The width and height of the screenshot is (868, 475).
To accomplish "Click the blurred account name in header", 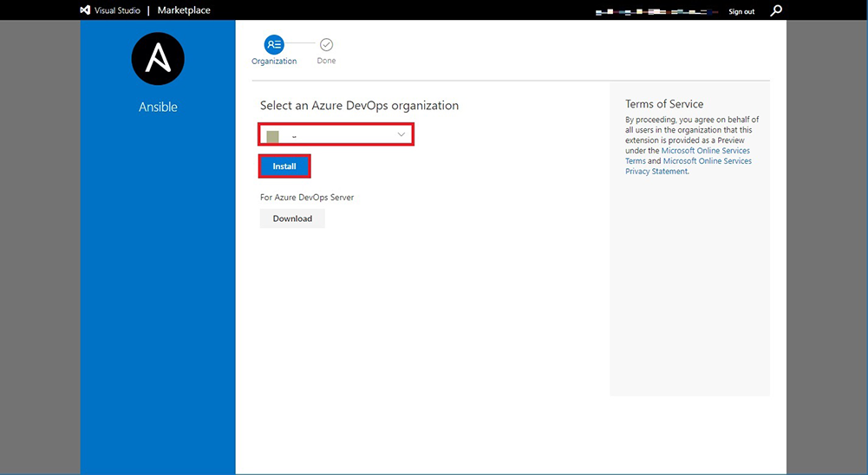I will 656,11.
